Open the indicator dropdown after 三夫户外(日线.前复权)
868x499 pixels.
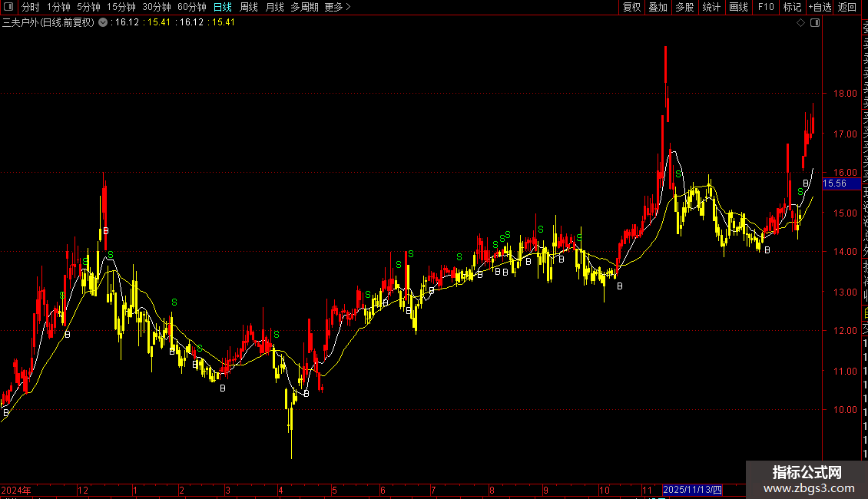tap(103, 22)
